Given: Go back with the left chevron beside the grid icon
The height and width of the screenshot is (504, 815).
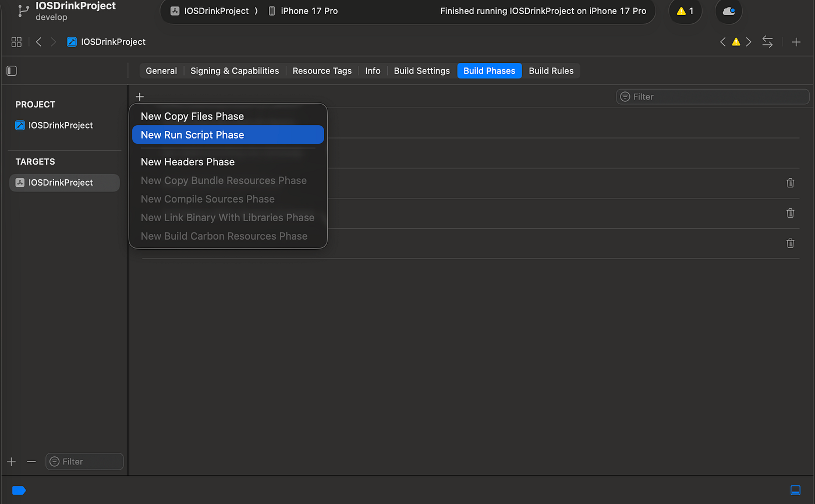Looking at the screenshot, I should (x=38, y=42).
